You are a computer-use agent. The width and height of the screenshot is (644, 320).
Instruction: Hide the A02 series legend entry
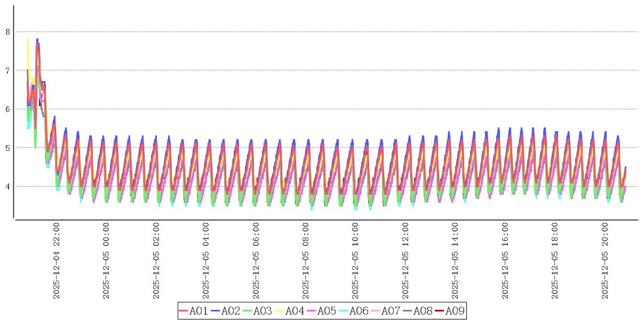click(x=225, y=311)
